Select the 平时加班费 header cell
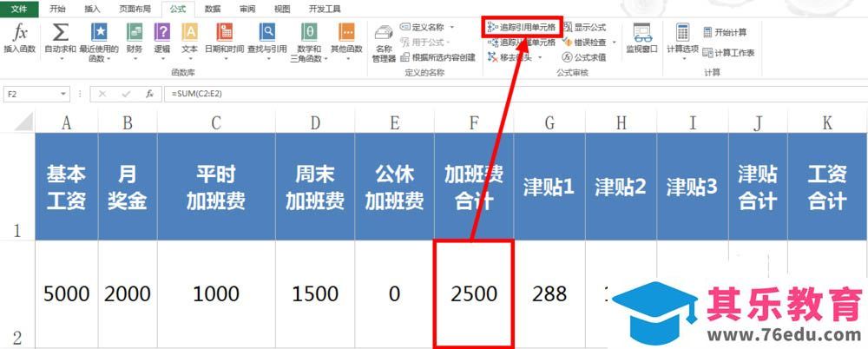 coord(216,187)
